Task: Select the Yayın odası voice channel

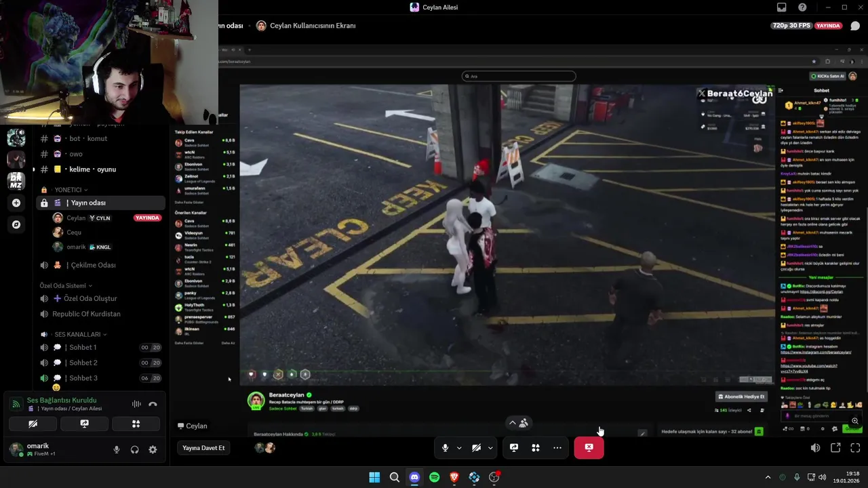Action: 100,203
